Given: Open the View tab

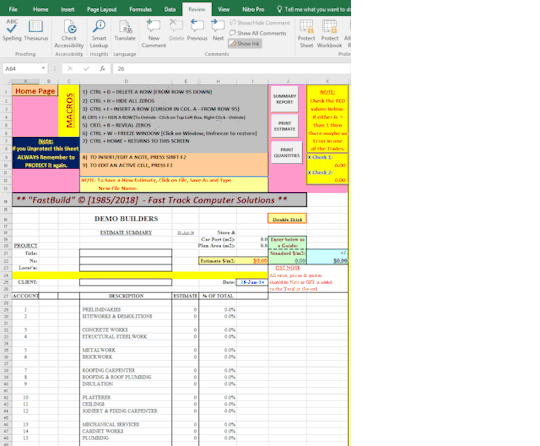Looking at the screenshot, I should click(x=224, y=9).
